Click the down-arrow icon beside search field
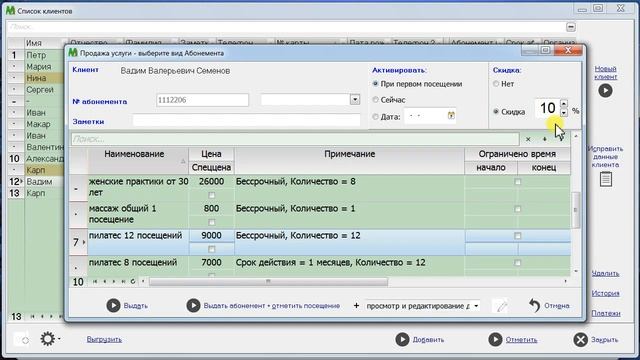The width and height of the screenshot is (640, 360). pyautogui.click(x=544, y=139)
